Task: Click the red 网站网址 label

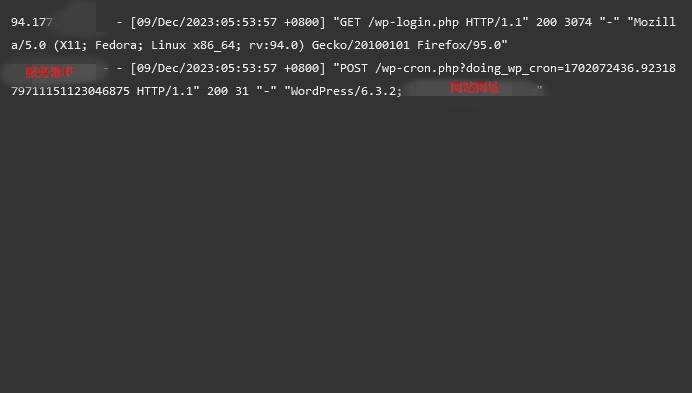Action: [x=475, y=87]
